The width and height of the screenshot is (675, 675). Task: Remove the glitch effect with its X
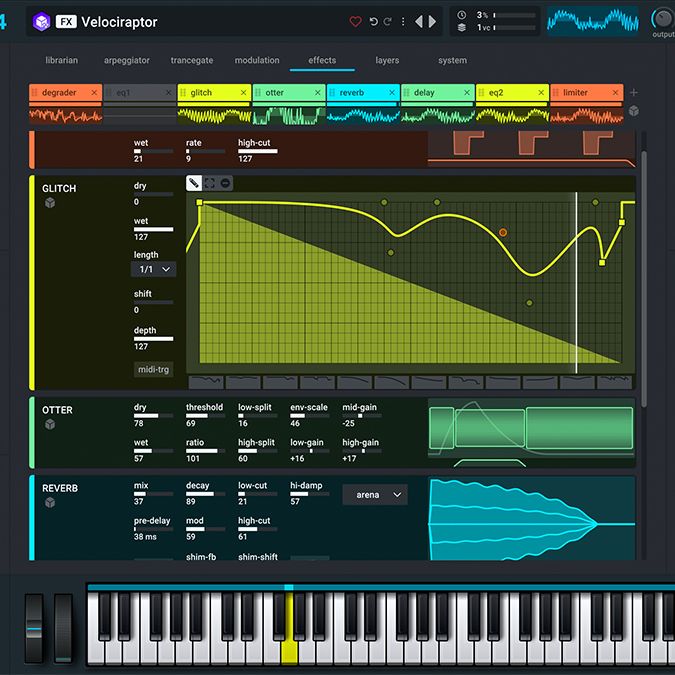pyautogui.click(x=243, y=93)
